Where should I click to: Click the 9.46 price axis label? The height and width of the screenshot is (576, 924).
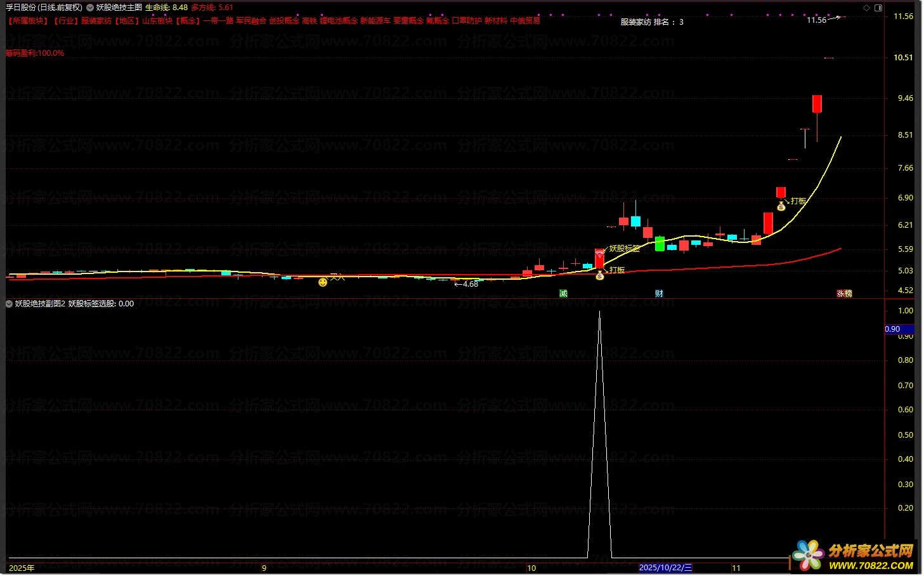click(x=905, y=98)
